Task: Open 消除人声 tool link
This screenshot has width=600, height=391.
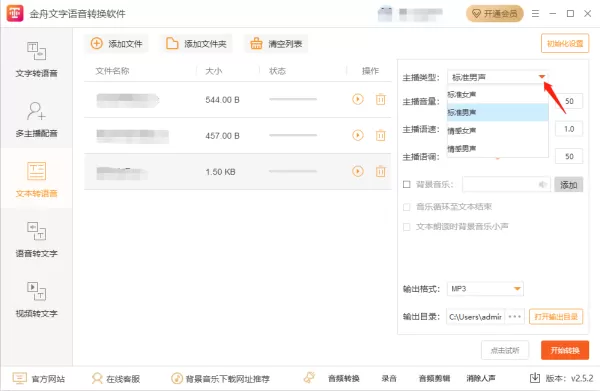Action: tap(481, 379)
